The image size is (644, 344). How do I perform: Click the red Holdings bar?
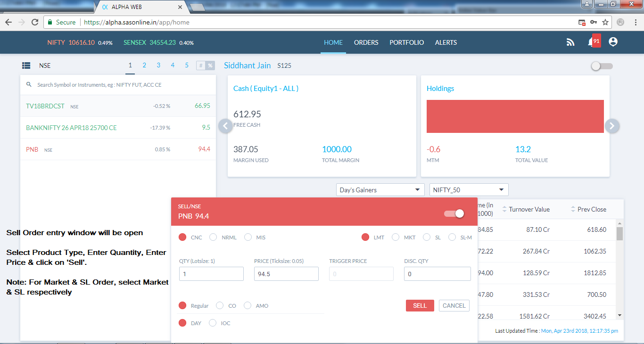pos(515,116)
